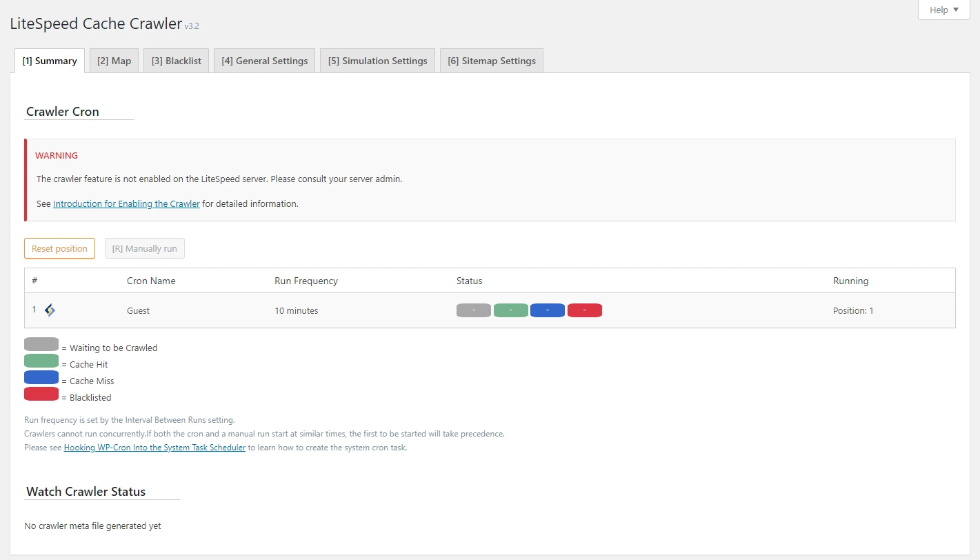Click the Crawler Cron section heading

pyautogui.click(x=63, y=111)
